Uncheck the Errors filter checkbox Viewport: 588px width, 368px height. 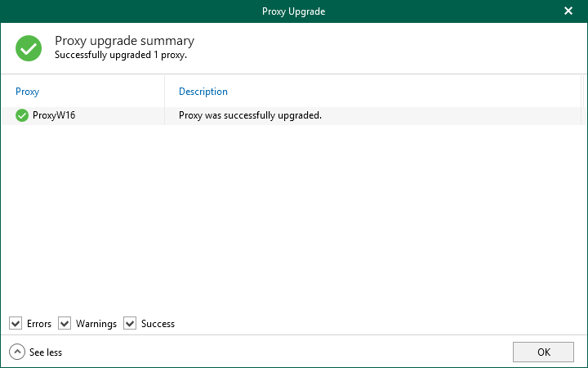coord(16,323)
